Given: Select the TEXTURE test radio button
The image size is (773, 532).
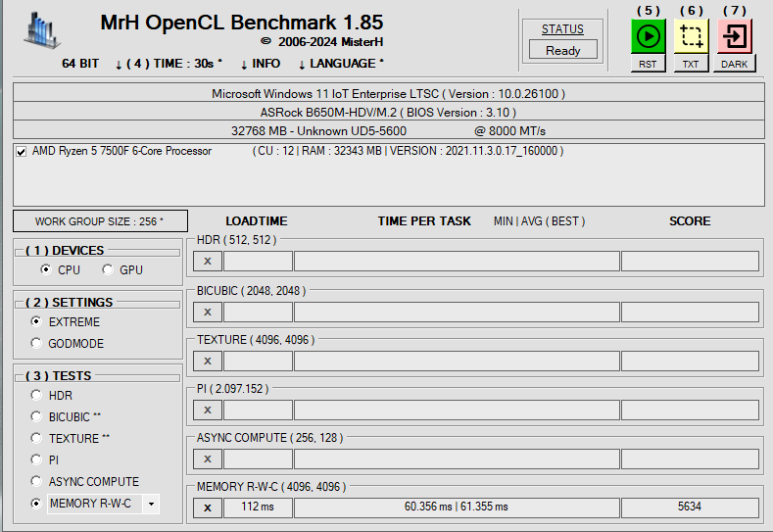Looking at the screenshot, I should (36, 438).
